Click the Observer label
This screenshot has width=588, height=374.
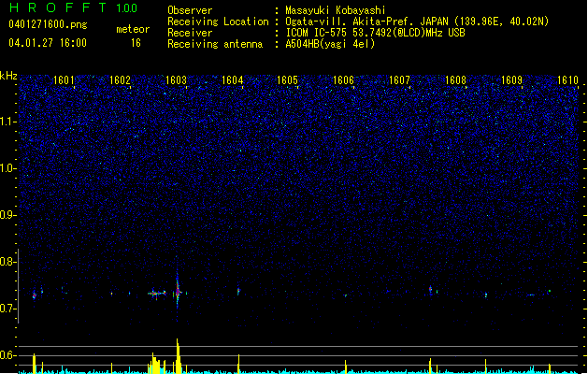pyautogui.click(x=190, y=10)
